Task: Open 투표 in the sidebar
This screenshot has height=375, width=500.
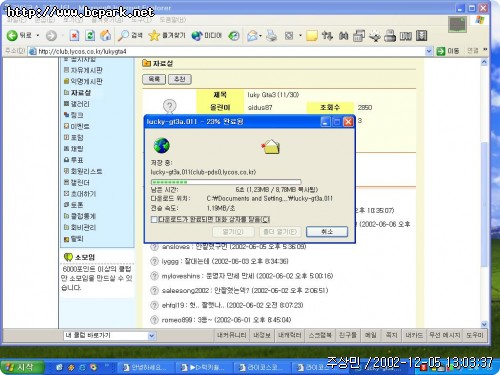Action: click(x=77, y=160)
